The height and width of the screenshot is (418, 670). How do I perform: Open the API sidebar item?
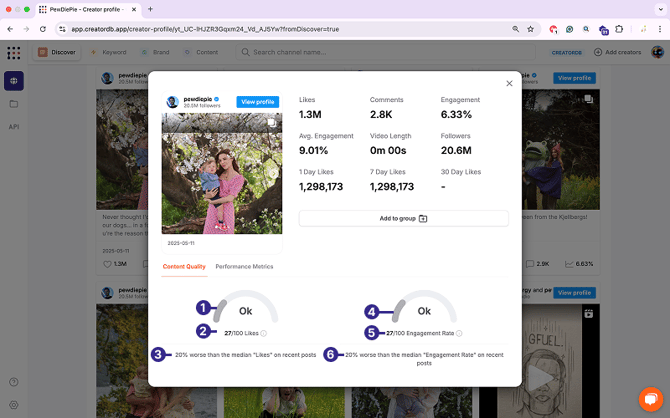click(14, 127)
